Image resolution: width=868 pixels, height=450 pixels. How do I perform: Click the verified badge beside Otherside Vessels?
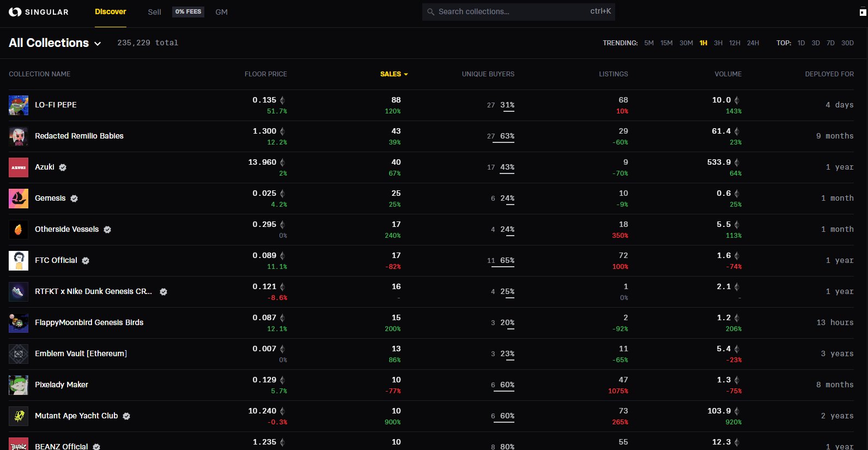(x=107, y=230)
